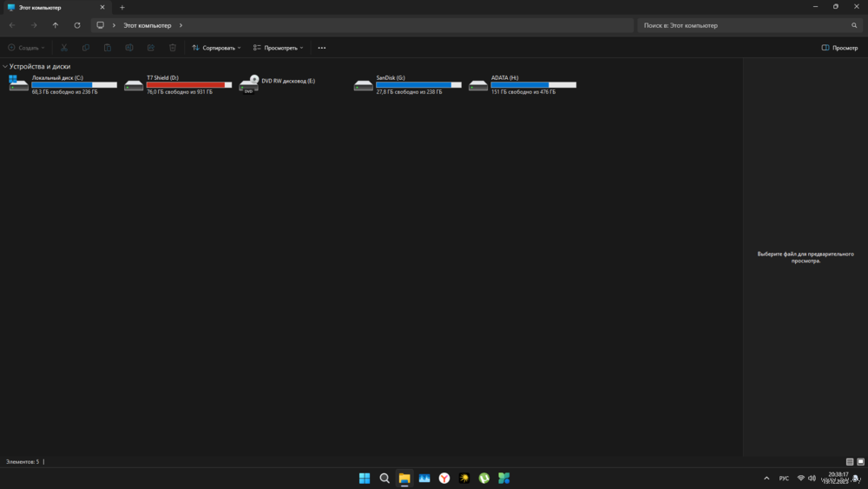
Task: Switch to large icons view in status bar
Action: tap(859, 462)
